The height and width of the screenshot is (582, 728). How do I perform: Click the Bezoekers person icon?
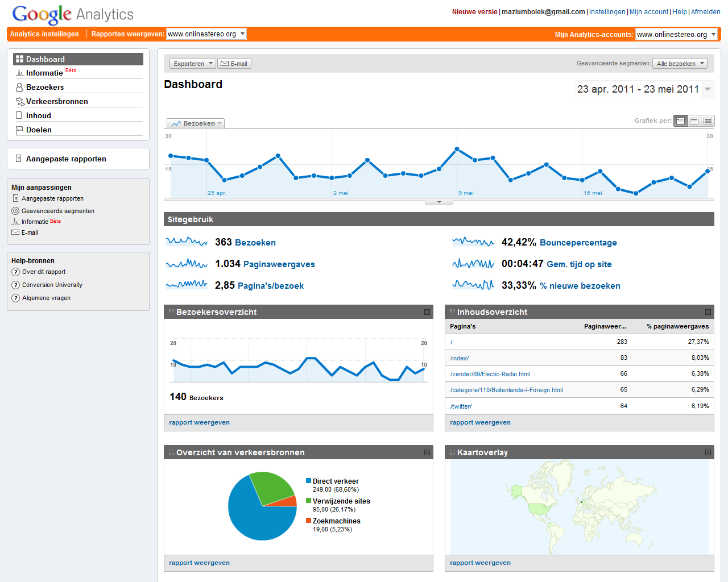pyautogui.click(x=19, y=87)
